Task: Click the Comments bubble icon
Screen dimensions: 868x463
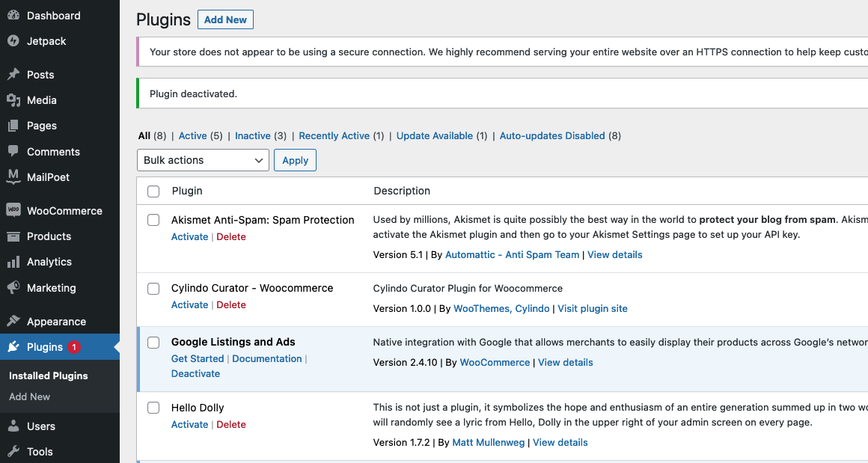Action: pyautogui.click(x=13, y=151)
